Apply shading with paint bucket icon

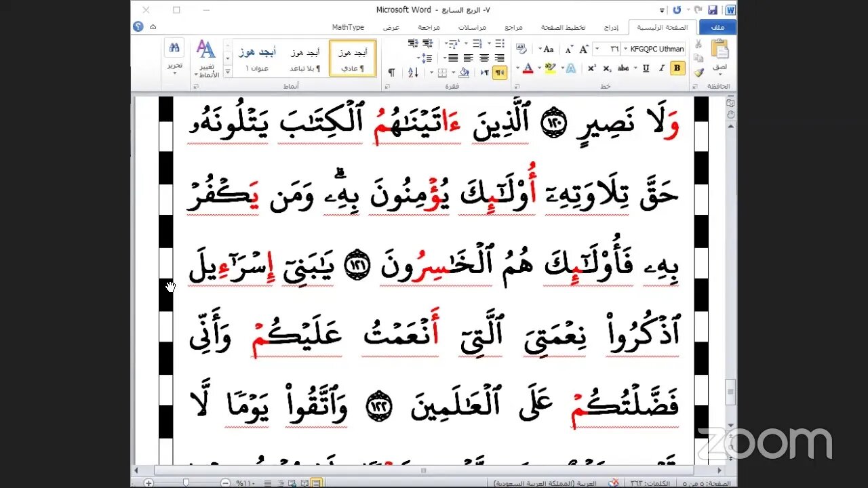464,73
